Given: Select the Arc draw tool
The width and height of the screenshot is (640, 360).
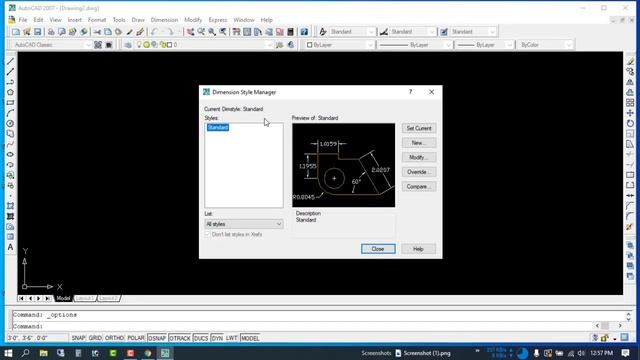Looking at the screenshot, I should pos(10,113).
